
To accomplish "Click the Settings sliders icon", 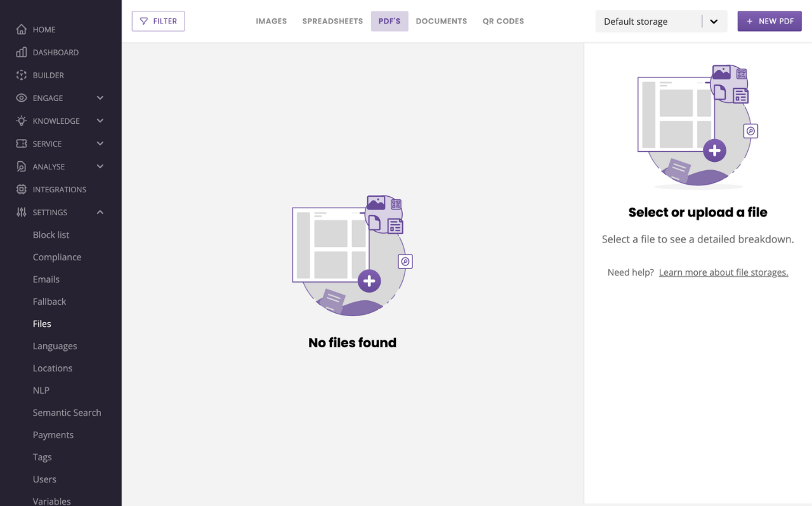I will [22, 212].
